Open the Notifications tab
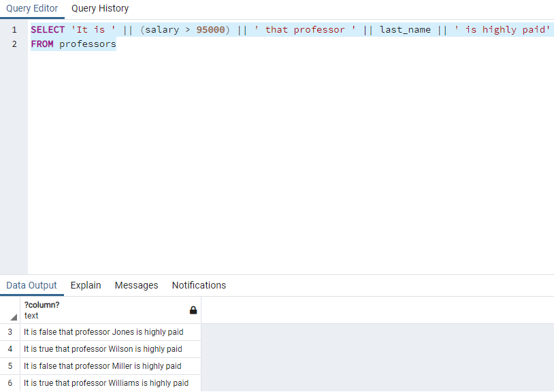Screen dimensions: 554x392 coord(199,285)
